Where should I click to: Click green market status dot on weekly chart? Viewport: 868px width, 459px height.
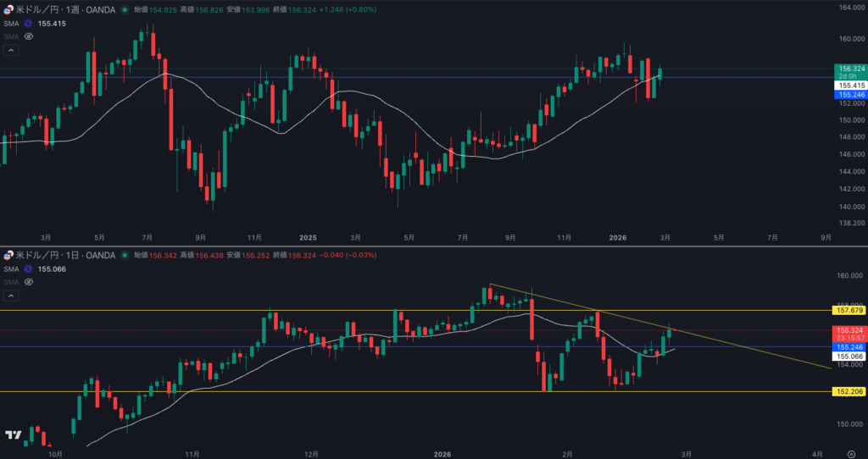(x=125, y=9)
